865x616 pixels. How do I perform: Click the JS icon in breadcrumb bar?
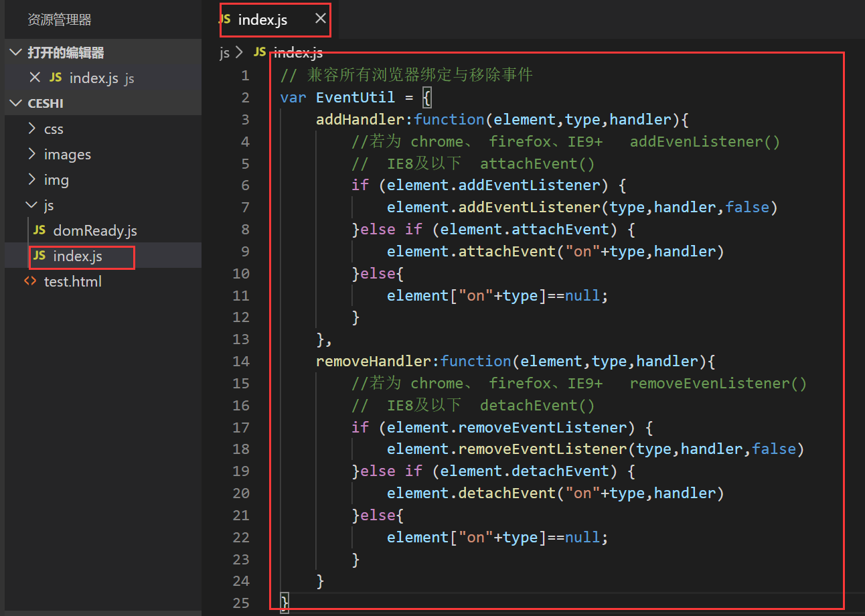click(x=260, y=52)
